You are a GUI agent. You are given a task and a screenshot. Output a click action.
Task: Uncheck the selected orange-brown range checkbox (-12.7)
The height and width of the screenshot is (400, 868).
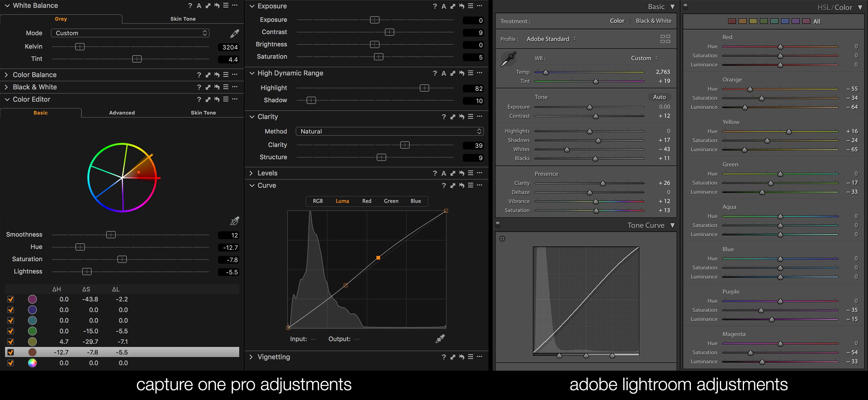[11, 352]
